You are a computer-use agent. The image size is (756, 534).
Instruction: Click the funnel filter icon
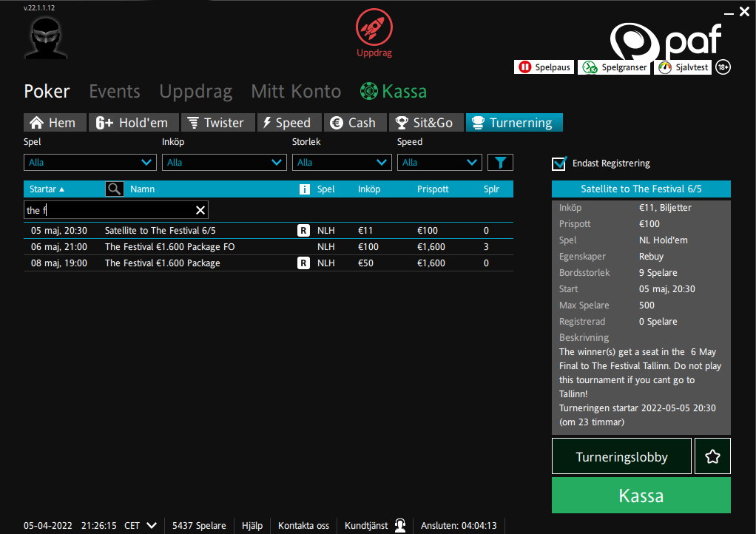click(x=500, y=163)
